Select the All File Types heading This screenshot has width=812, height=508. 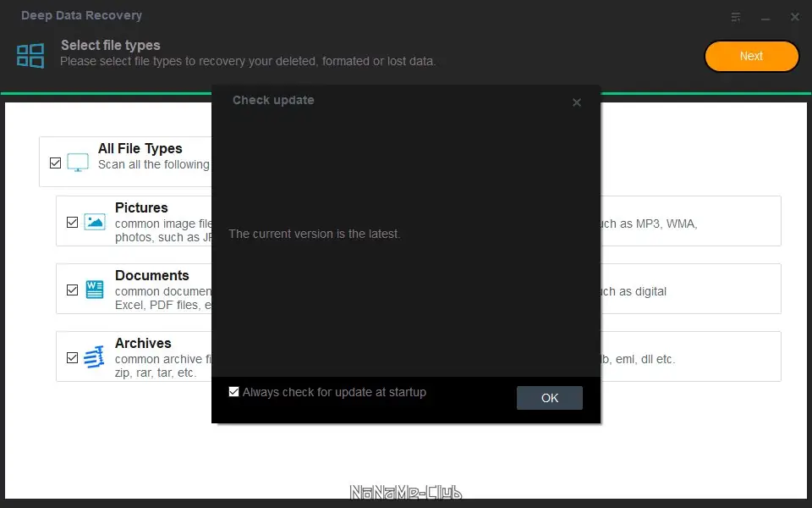click(x=140, y=149)
